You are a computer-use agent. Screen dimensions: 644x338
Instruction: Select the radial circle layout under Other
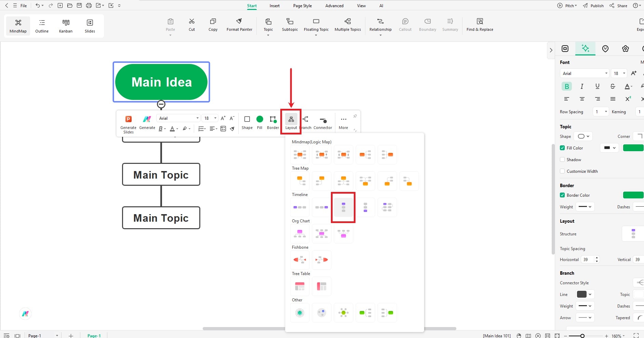coord(300,313)
